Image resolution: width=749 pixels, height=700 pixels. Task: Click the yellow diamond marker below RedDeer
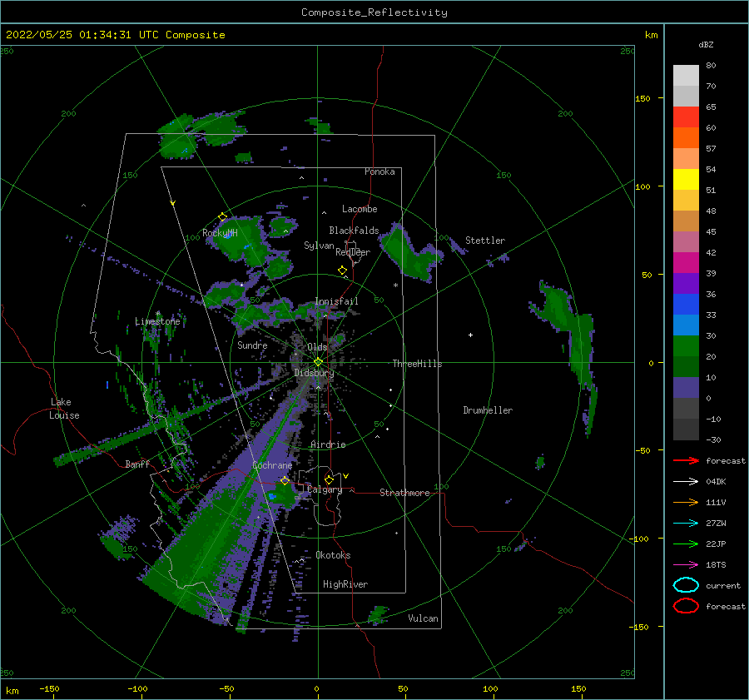click(x=342, y=271)
